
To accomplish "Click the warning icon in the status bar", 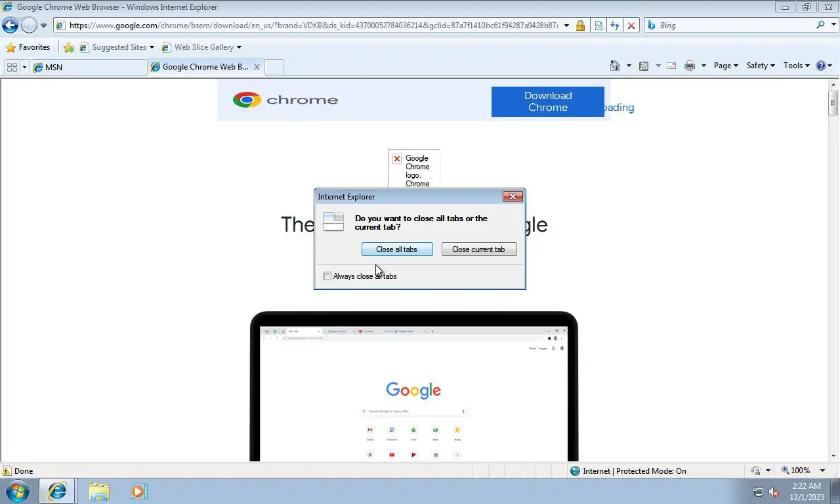I will coord(7,471).
